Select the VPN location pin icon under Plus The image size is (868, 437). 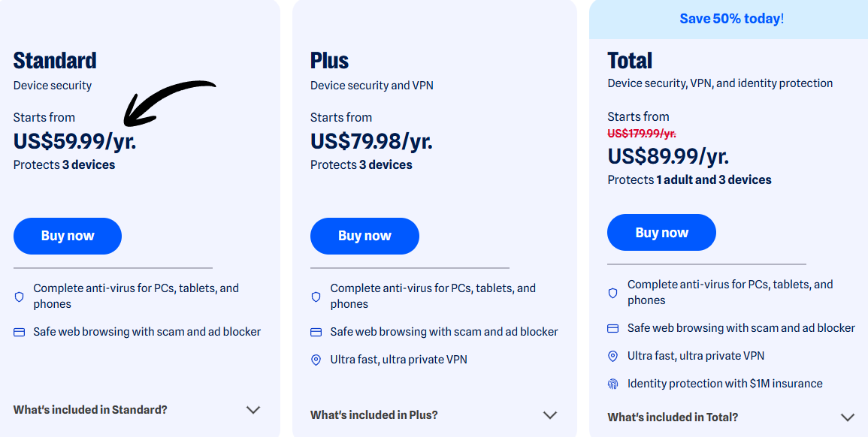pos(315,359)
